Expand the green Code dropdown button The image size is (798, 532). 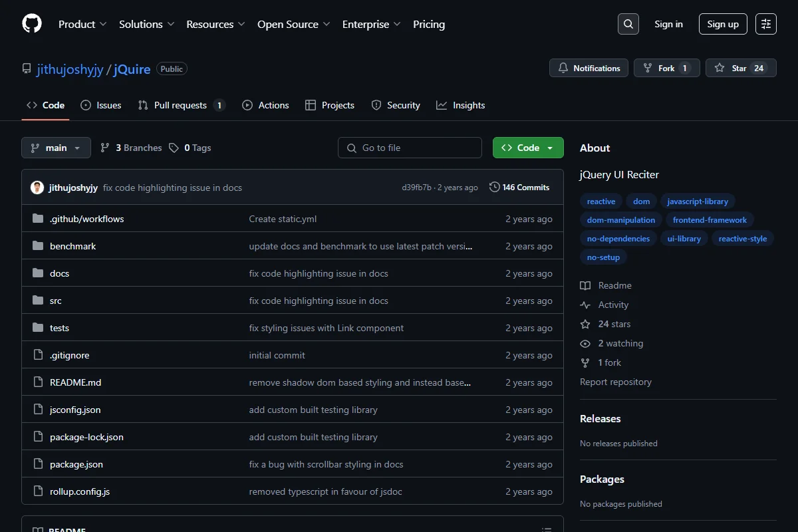tap(528, 148)
